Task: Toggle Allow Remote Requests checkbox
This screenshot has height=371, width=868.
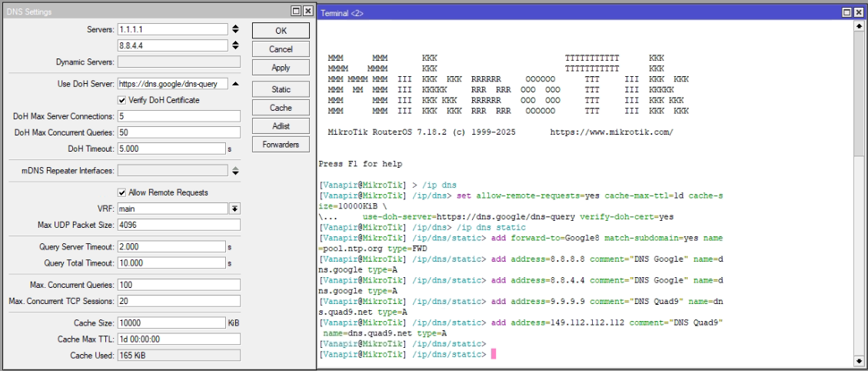Action: [121, 192]
